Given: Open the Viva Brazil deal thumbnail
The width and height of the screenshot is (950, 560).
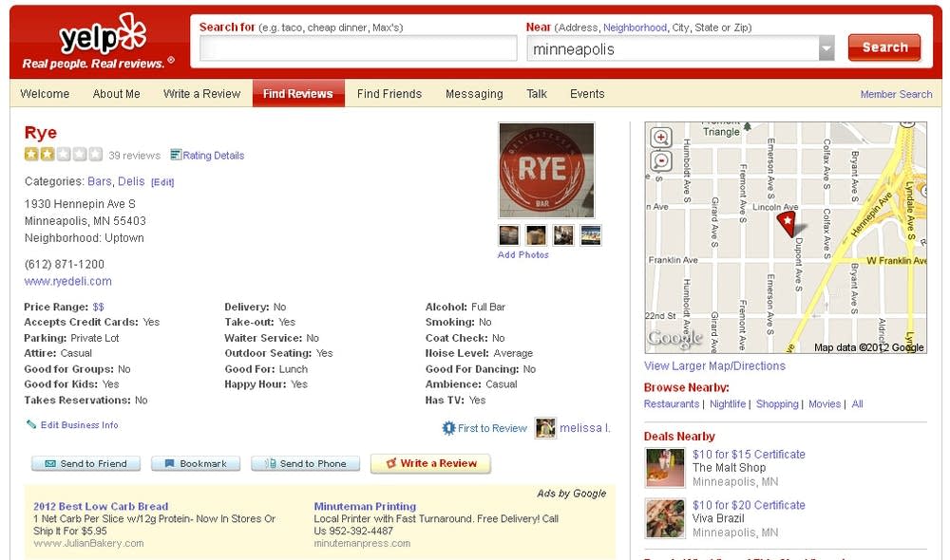Looking at the screenshot, I should (x=665, y=518).
